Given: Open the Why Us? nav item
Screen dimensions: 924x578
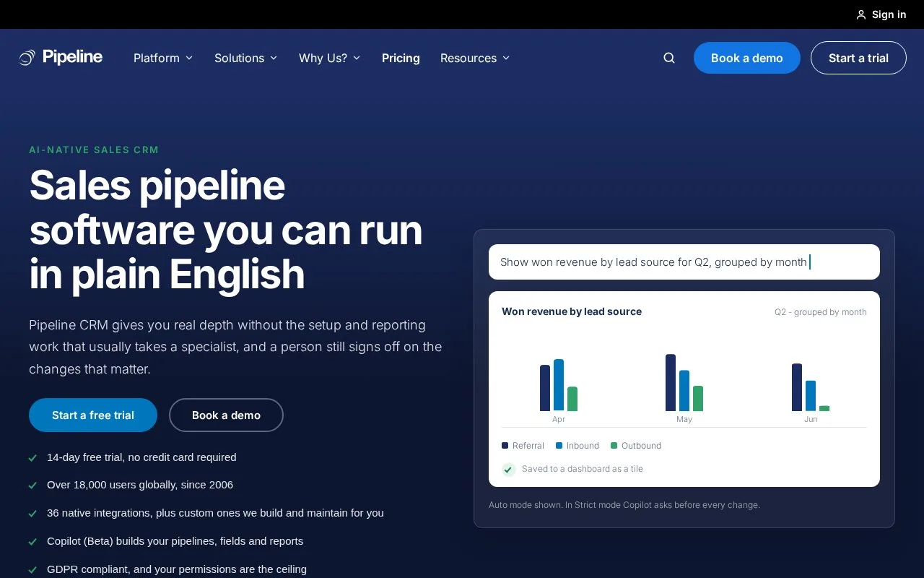Looking at the screenshot, I should [323, 58].
